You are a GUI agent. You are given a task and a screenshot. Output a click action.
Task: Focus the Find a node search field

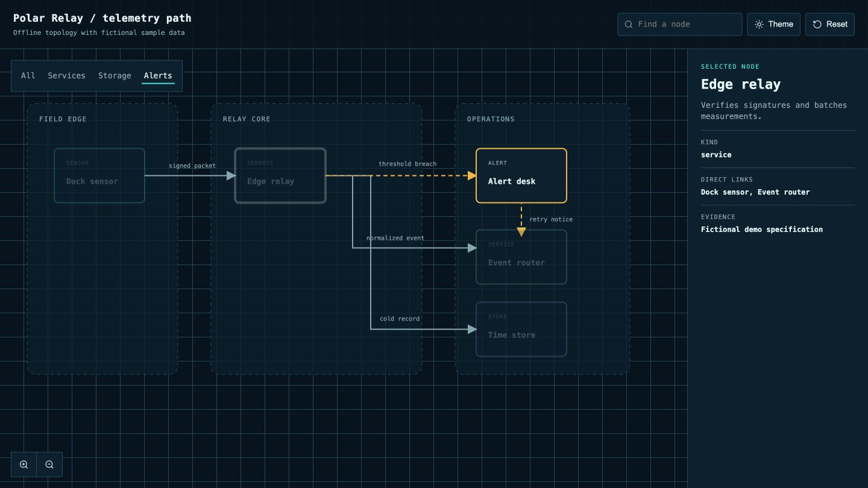[x=680, y=24]
